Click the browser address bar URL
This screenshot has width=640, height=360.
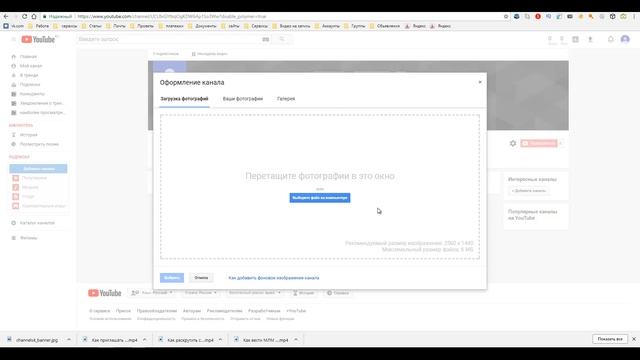click(x=171, y=16)
